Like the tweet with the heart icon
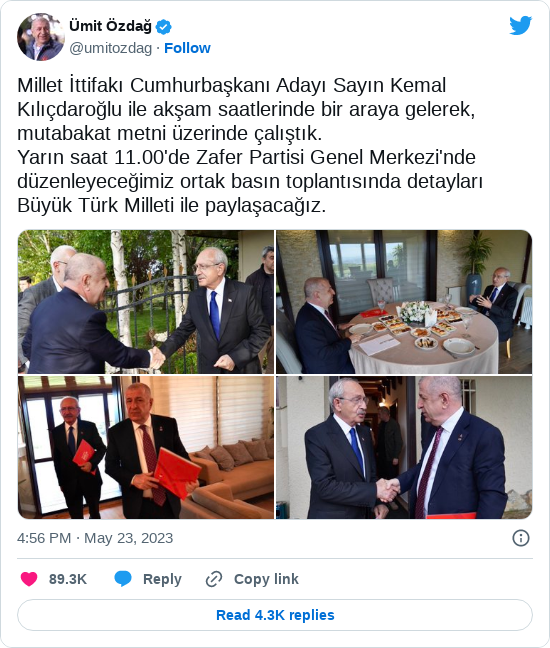 tap(29, 579)
